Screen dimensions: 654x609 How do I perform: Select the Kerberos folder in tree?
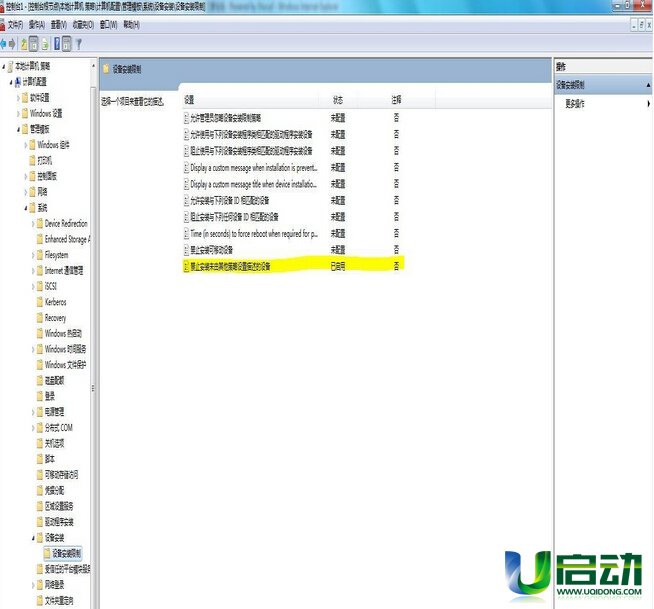click(55, 302)
